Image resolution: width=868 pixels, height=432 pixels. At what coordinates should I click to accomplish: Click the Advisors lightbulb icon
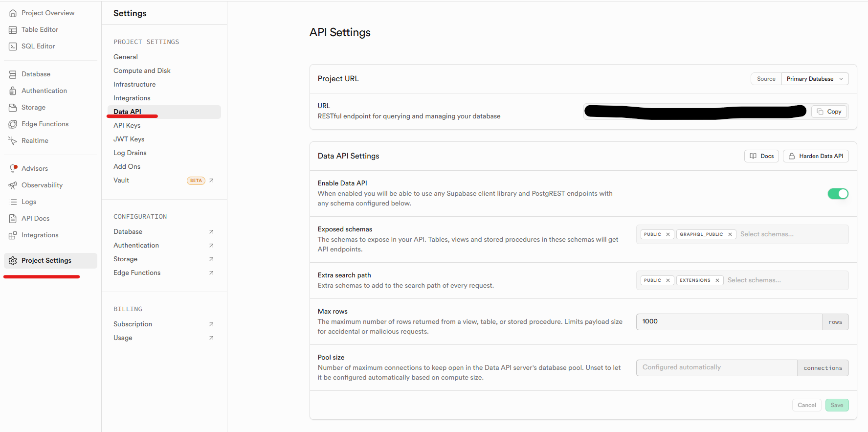[13, 169]
